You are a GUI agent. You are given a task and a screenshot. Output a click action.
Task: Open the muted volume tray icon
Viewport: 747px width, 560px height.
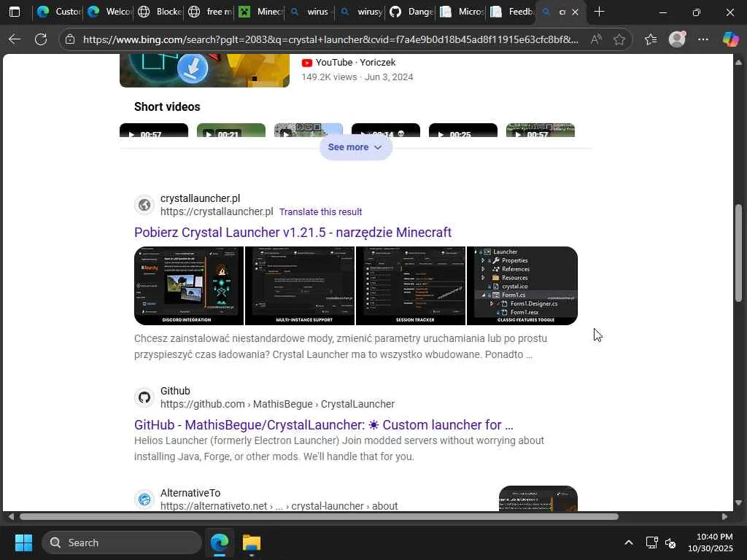point(670,542)
